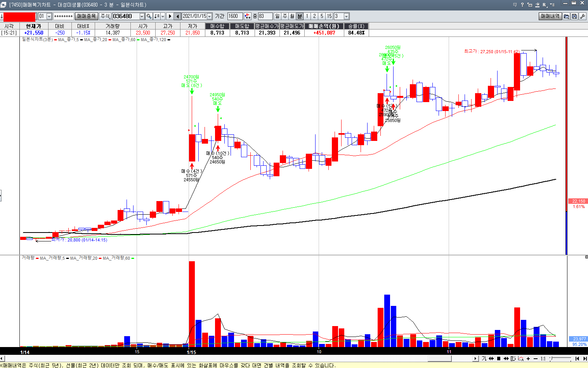The image size is (588, 368).
Task: Open the sort list dropdown arrow
Action: coord(163,16)
